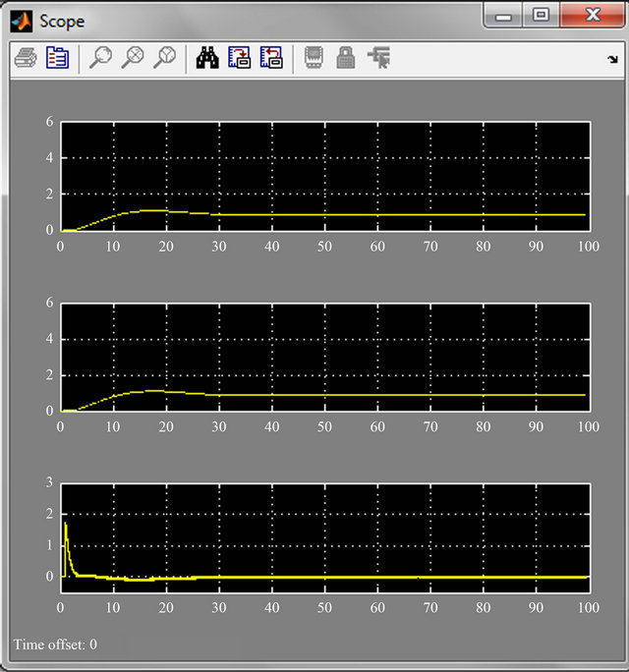
Task: Toggle the Floating scope icon
Action: pyautogui.click(x=314, y=57)
